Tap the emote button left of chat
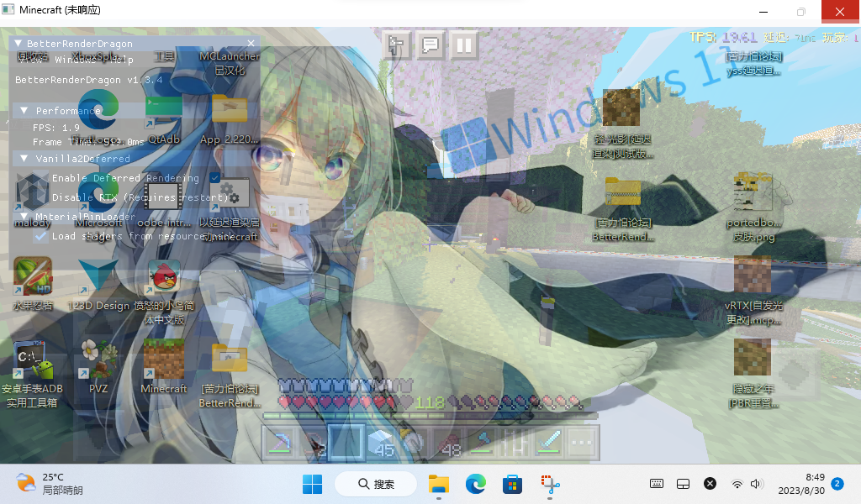The width and height of the screenshot is (861, 504). (x=396, y=45)
